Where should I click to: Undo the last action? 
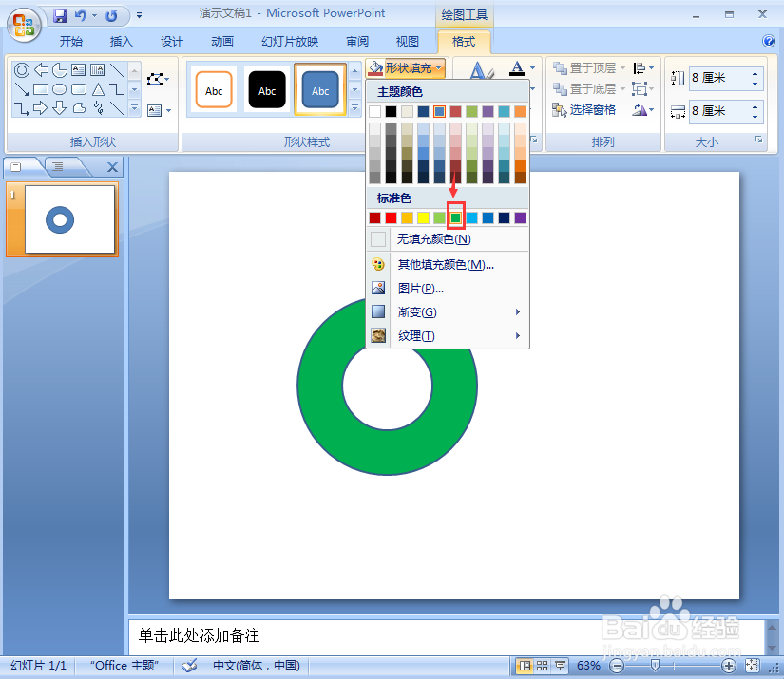coord(80,16)
